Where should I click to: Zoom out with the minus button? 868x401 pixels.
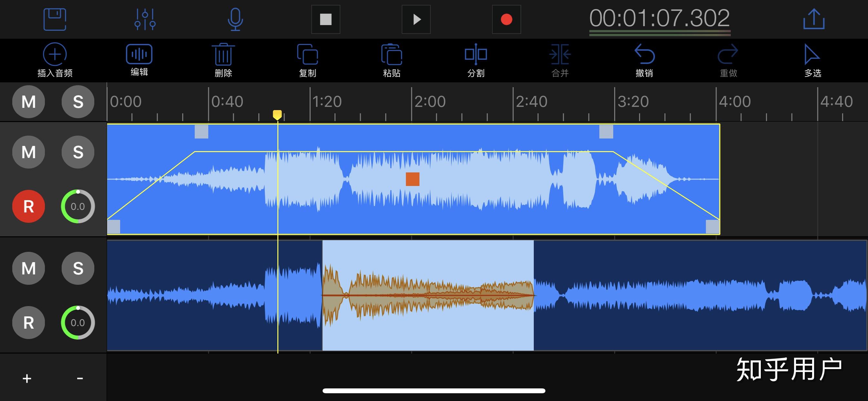click(80, 379)
